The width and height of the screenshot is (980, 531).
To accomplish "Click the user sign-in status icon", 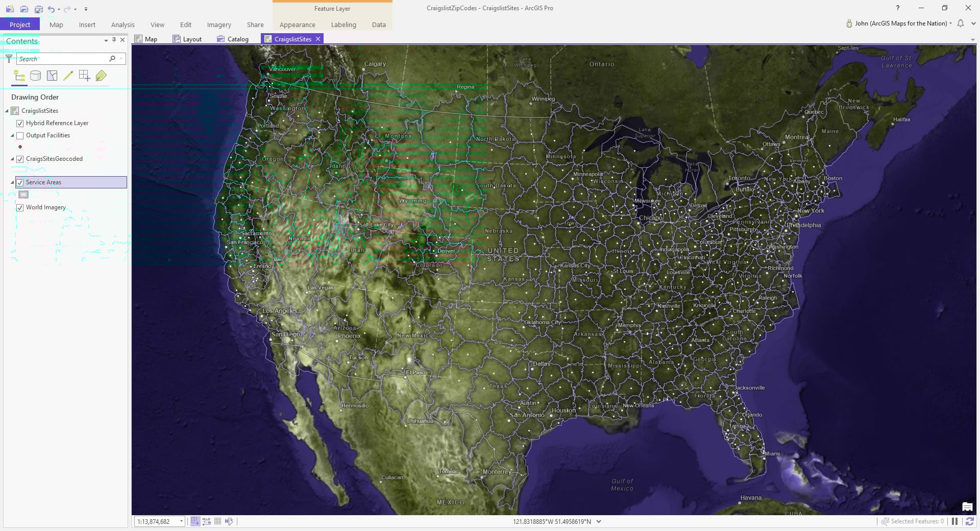I will tap(849, 23).
